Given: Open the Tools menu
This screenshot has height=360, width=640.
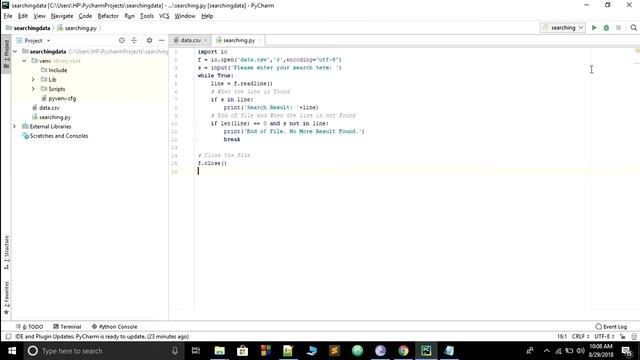Looking at the screenshot, I should (147, 16).
